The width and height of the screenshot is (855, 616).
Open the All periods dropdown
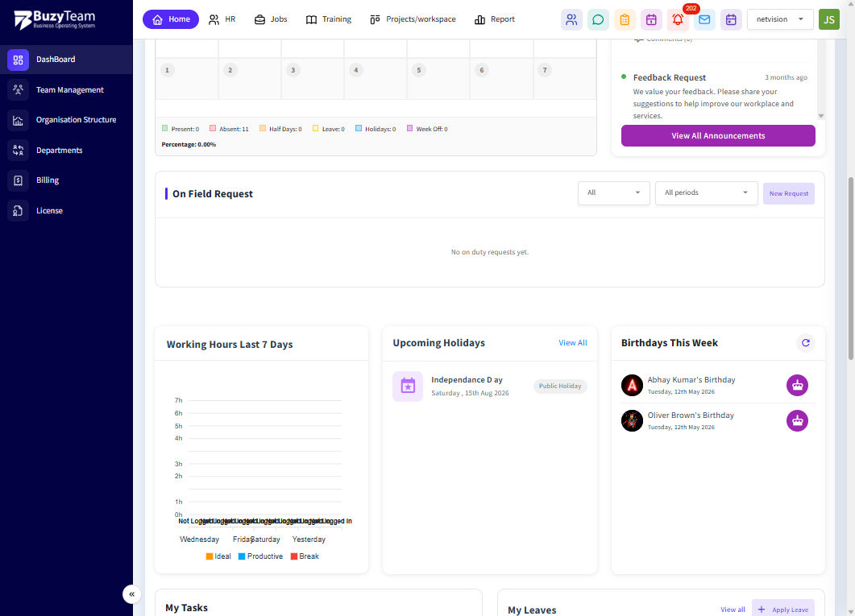pos(706,192)
